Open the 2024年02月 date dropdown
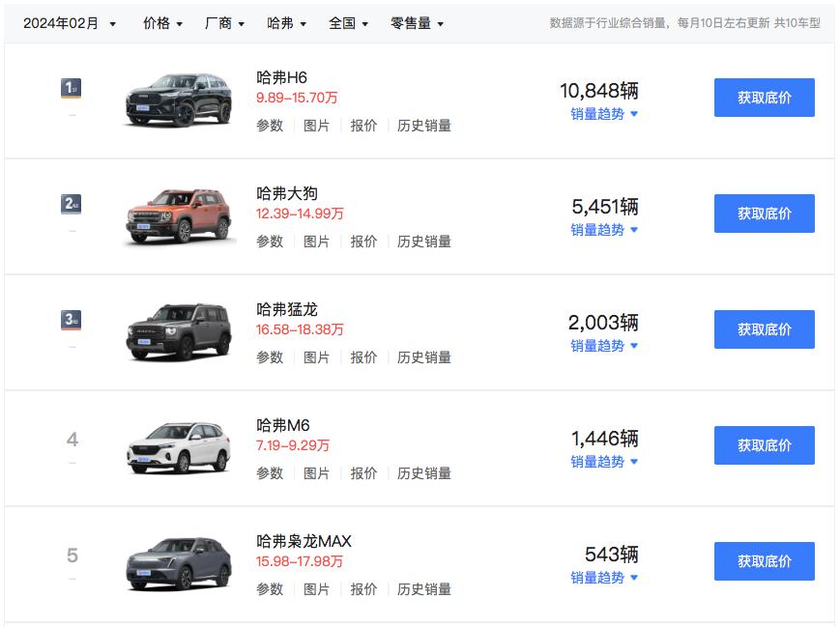Viewport: 840px width, 627px height. [70, 23]
